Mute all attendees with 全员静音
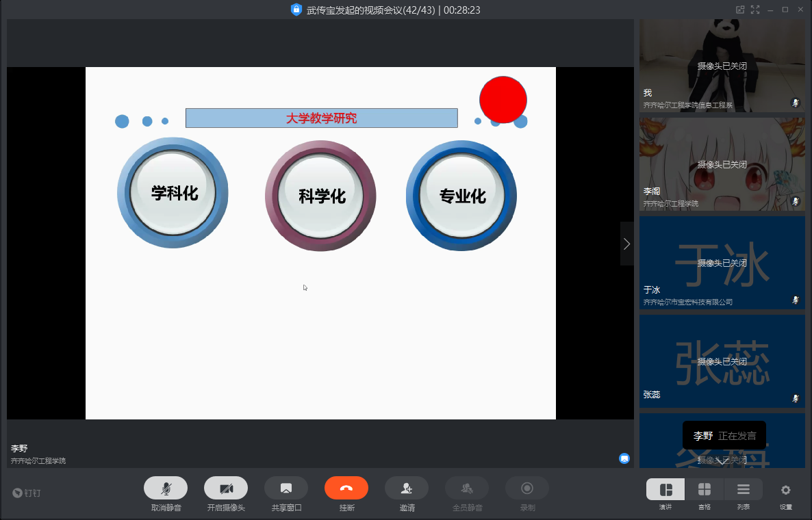The height and width of the screenshot is (520, 812). (467, 488)
